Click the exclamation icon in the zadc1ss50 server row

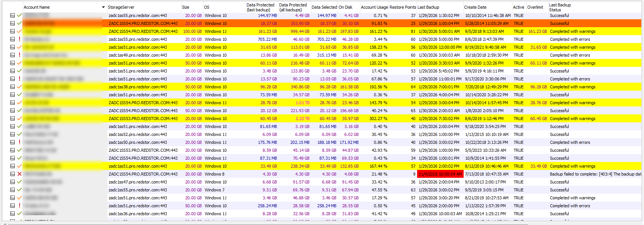point(19,142)
